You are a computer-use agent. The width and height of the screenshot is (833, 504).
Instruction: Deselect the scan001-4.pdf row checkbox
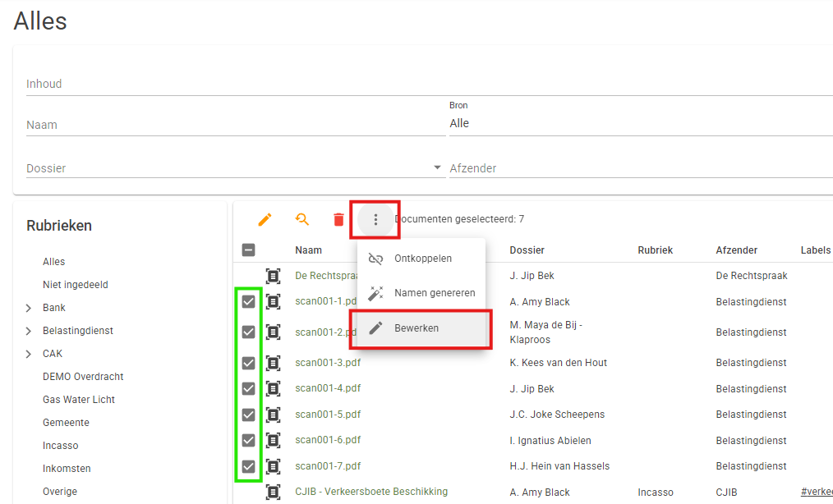click(248, 389)
